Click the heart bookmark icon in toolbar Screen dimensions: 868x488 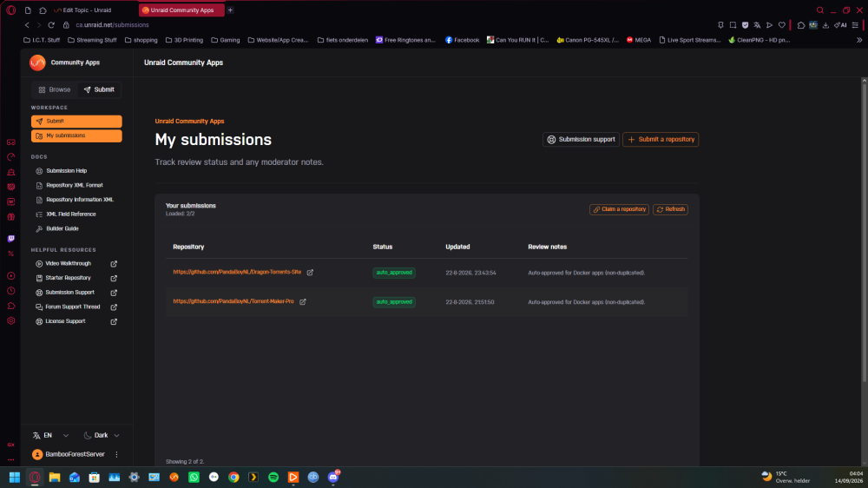(782, 25)
